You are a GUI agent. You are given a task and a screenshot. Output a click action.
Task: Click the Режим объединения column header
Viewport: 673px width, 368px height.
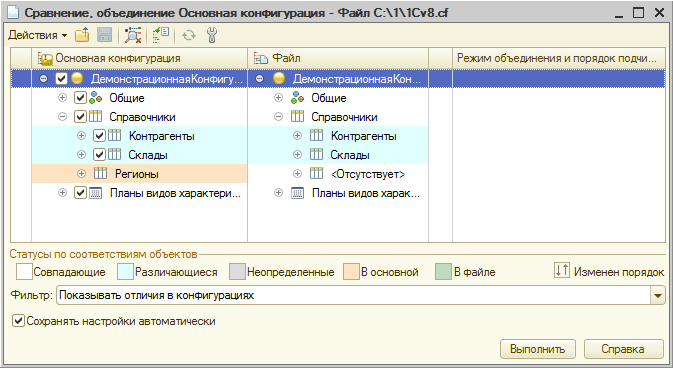(x=559, y=58)
